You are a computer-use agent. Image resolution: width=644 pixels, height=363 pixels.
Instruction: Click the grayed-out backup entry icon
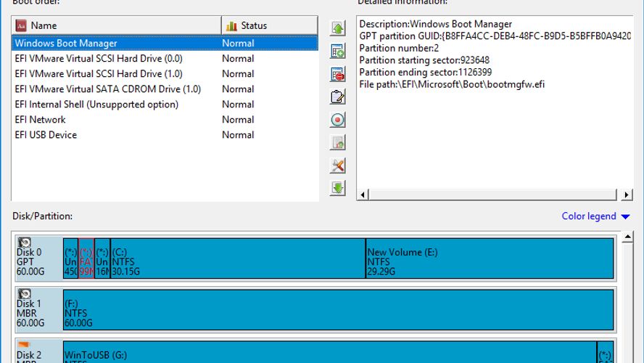[x=338, y=142]
